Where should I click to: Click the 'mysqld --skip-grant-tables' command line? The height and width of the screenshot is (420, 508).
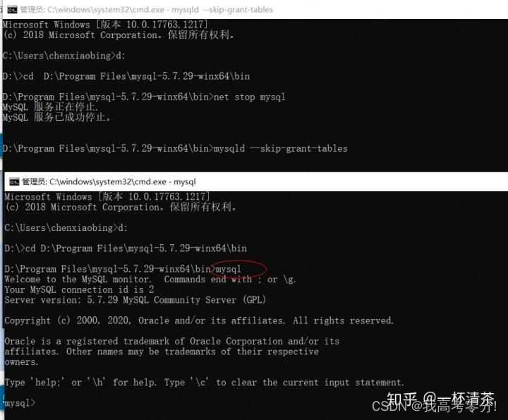point(175,149)
